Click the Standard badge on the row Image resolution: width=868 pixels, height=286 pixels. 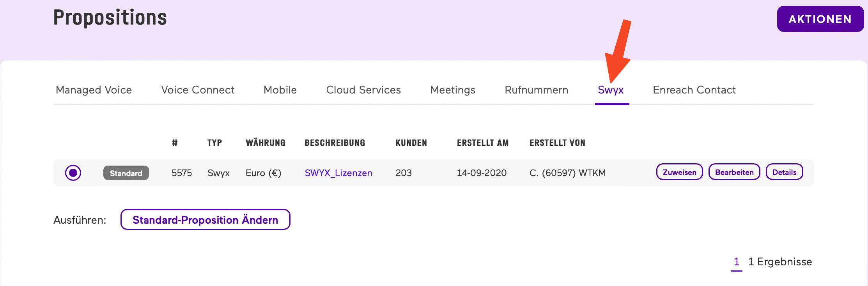[x=126, y=173]
